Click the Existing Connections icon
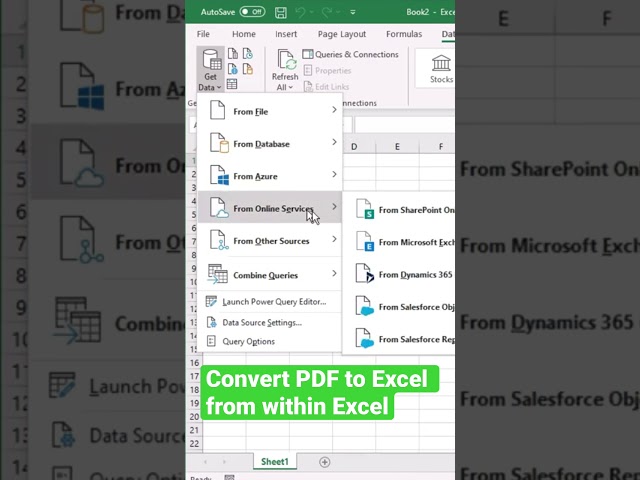Screen dimensions: 640x480 (x=248, y=69)
